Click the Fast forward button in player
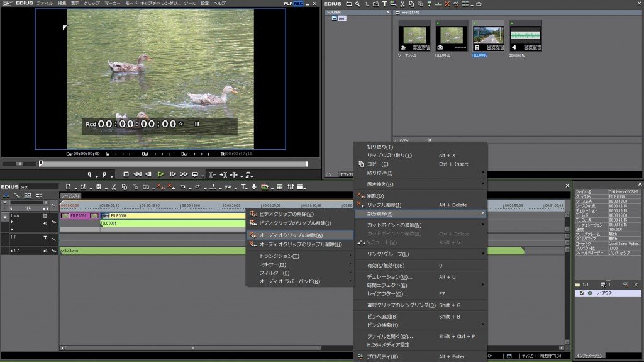Viewport: 644px width, 362px height. click(x=184, y=174)
